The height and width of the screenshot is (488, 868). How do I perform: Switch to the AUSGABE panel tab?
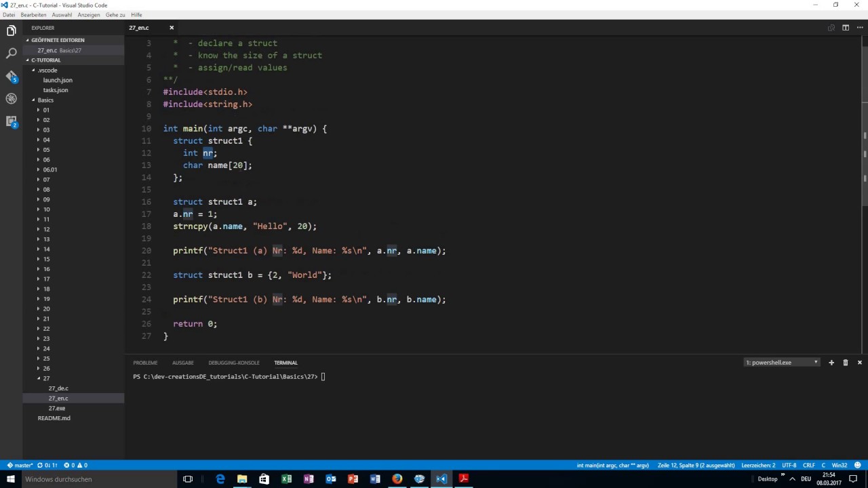(x=182, y=363)
